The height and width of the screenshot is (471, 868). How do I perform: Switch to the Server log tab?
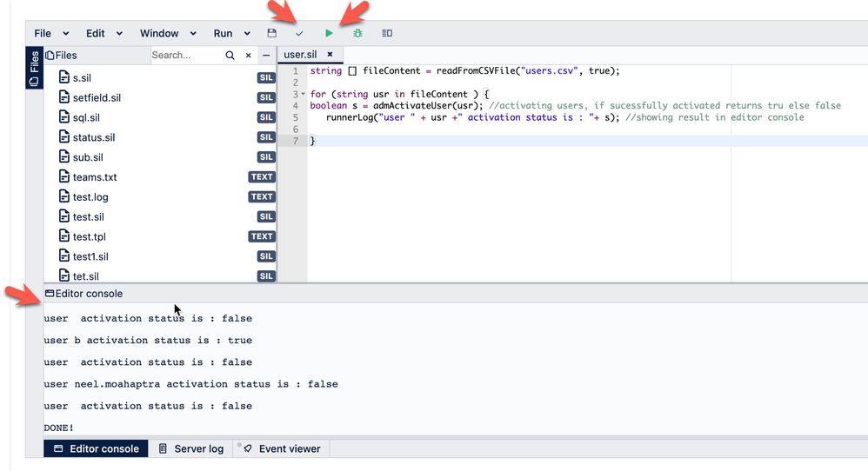[x=191, y=449]
